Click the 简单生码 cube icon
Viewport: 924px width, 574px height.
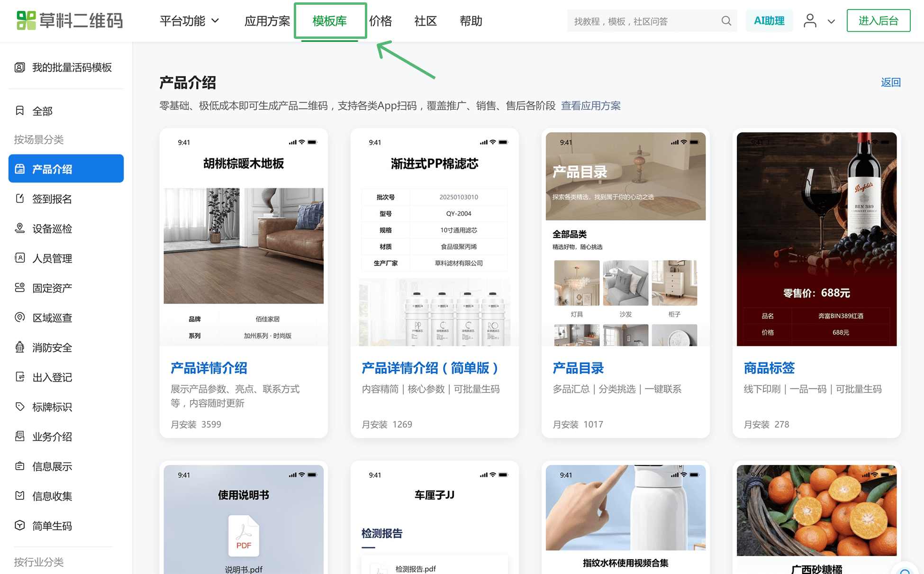(19, 525)
